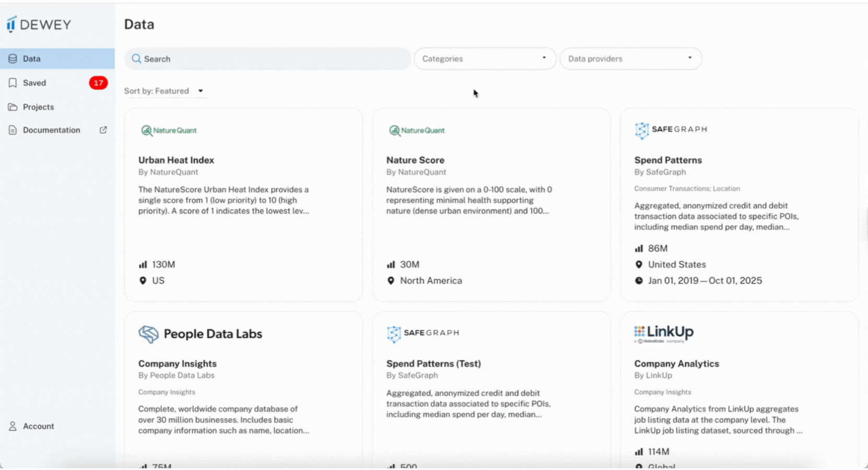Click "North America" coverage text
868x470 pixels.
tap(431, 281)
